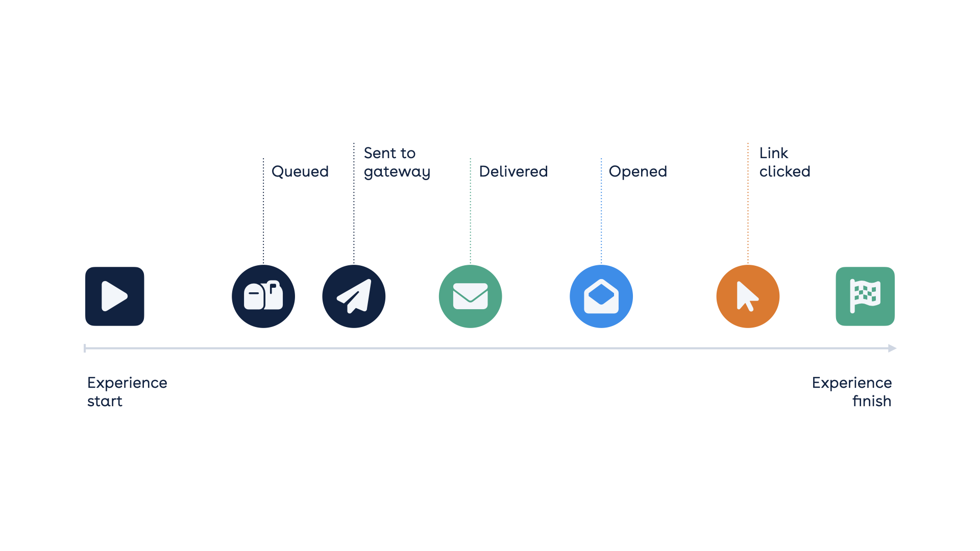The image size is (980, 551).
Task: Select the Delivered text label
Action: [x=513, y=171]
